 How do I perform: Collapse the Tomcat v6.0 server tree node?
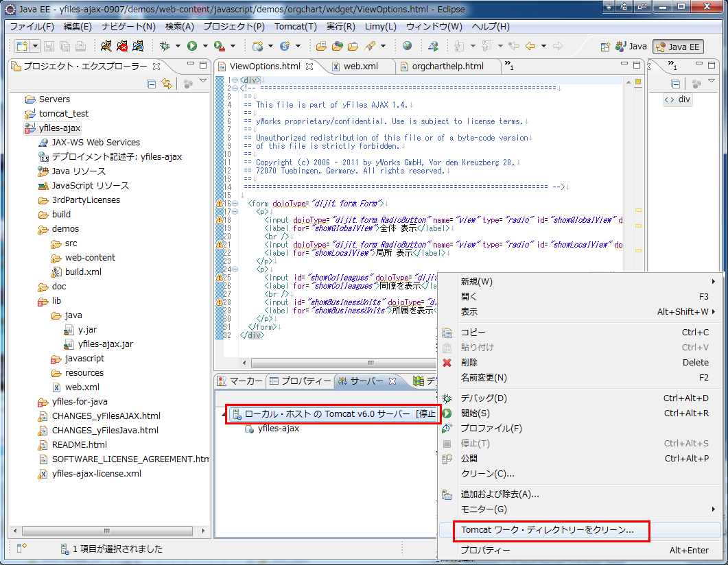pyautogui.click(x=222, y=414)
